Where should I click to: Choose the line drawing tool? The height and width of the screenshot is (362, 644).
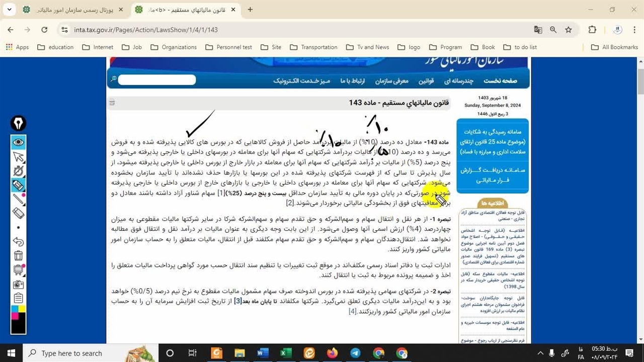tap(19, 200)
